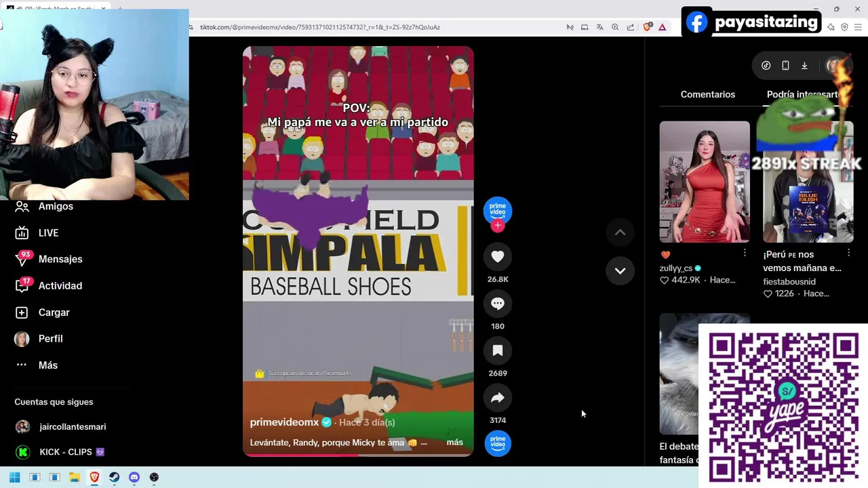Switch to Brave in the taskbar
868x488 pixels.
click(94, 477)
